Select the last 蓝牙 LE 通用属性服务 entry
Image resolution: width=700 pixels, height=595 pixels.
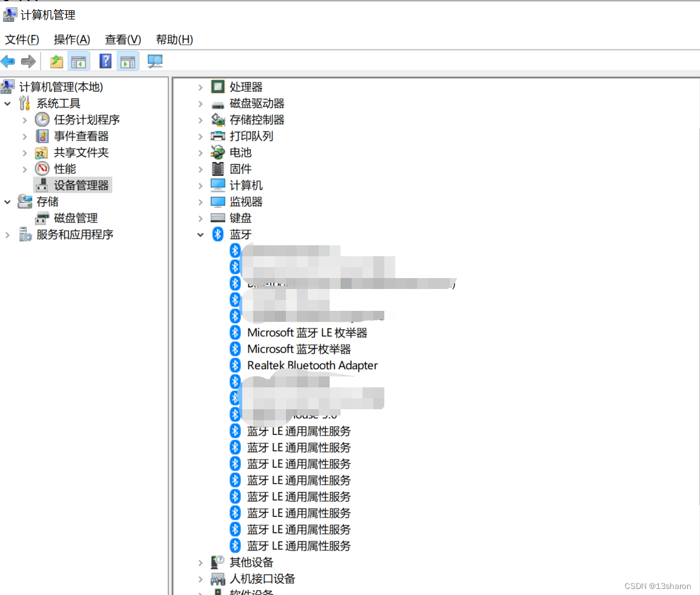(299, 546)
